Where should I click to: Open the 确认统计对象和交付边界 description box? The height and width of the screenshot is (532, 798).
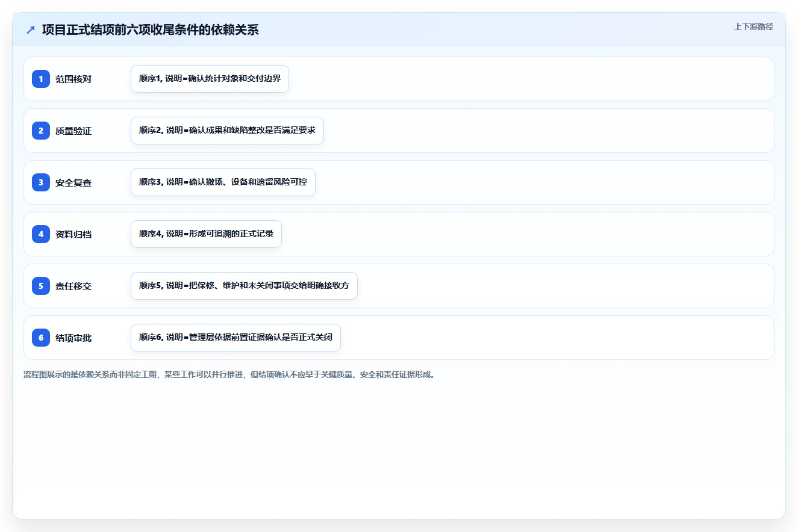point(210,79)
